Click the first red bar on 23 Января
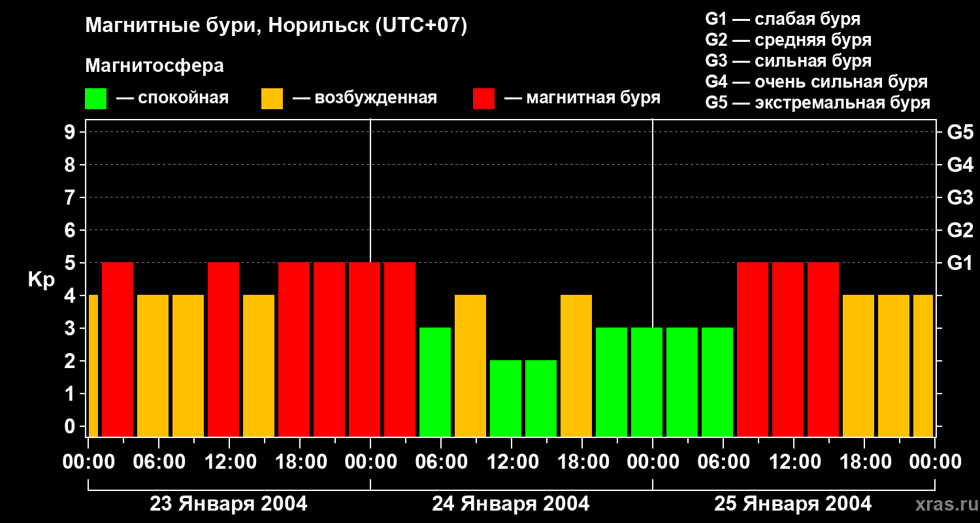980x523 pixels. (118, 350)
